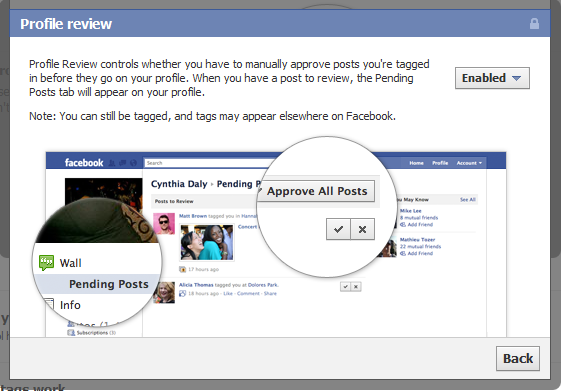561x391 pixels.
Task: Click the large X reject icon
Action: tap(362, 229)
